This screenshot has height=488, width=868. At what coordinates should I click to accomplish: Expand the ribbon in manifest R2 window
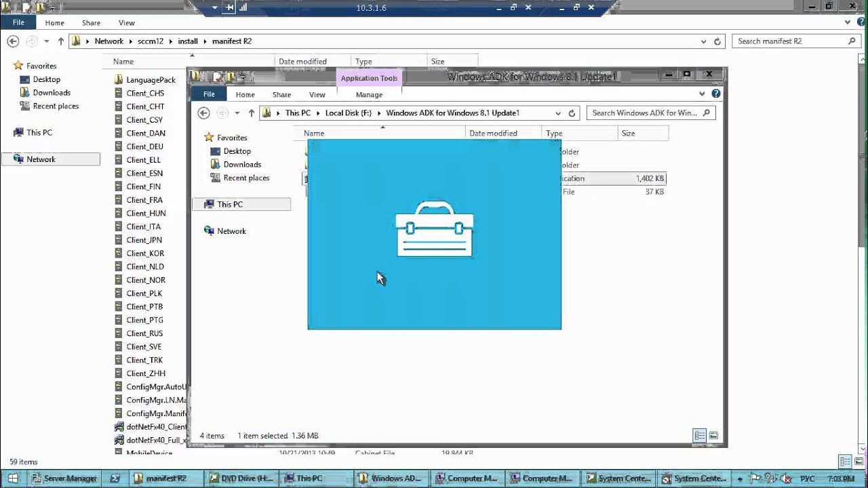[x=847, y=22]
